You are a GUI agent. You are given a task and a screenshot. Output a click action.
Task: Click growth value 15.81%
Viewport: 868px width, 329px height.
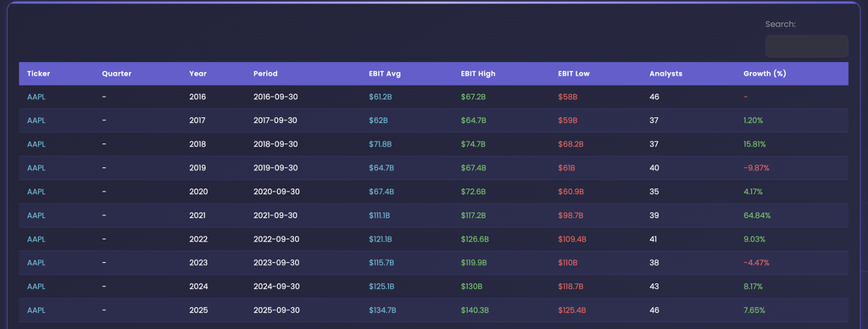tap(754, 144)
